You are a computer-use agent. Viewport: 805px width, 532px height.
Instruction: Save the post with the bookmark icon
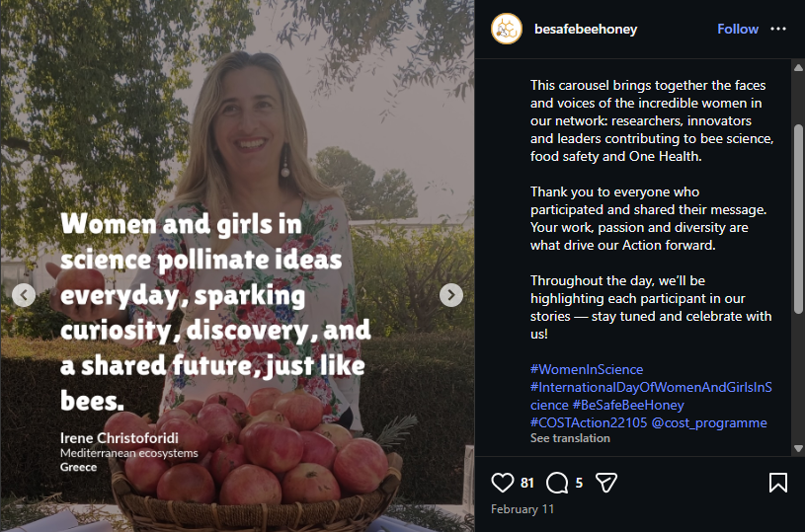tap(777, 483)
